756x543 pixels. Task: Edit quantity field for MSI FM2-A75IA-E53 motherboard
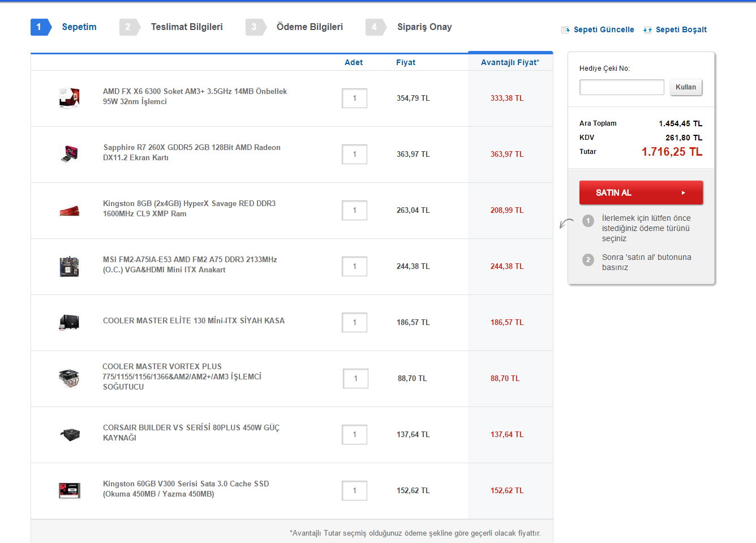click(x=355, y=267)
